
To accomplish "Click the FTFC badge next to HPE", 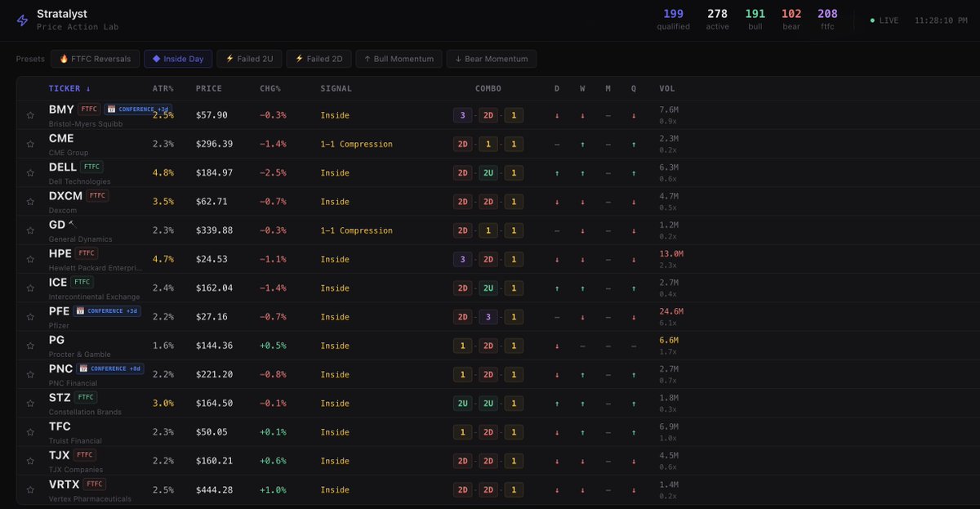I will (87, 253).
